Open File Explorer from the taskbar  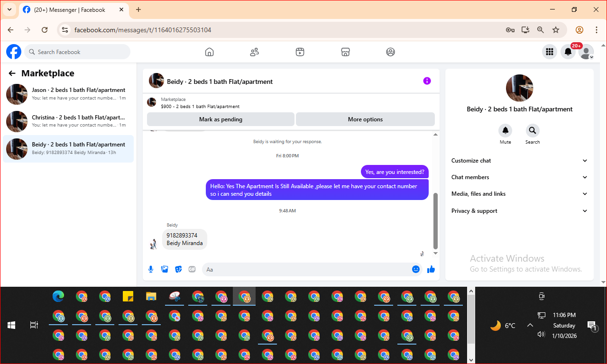tap(151, 297)
